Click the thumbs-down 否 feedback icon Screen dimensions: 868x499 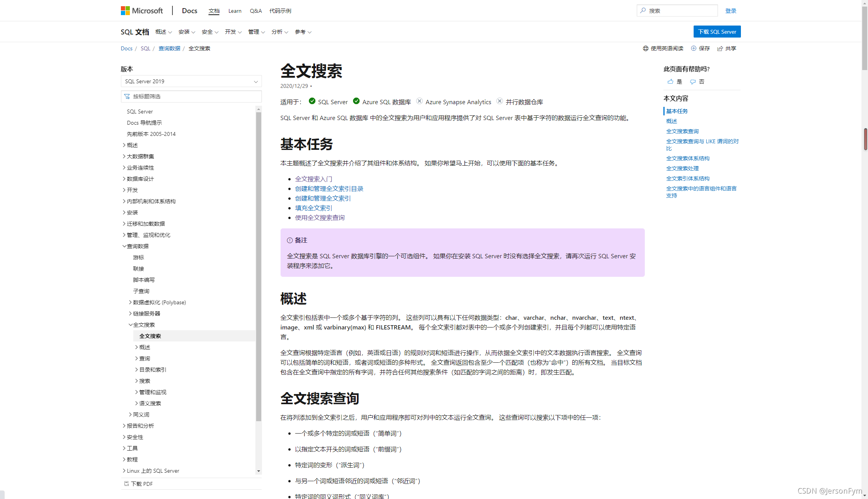click(x=693, y=81)
